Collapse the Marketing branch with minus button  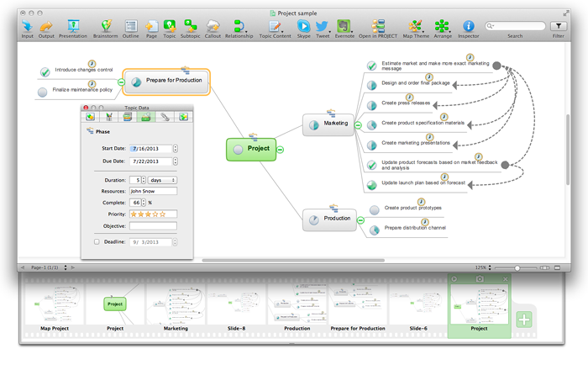(357, 124)
